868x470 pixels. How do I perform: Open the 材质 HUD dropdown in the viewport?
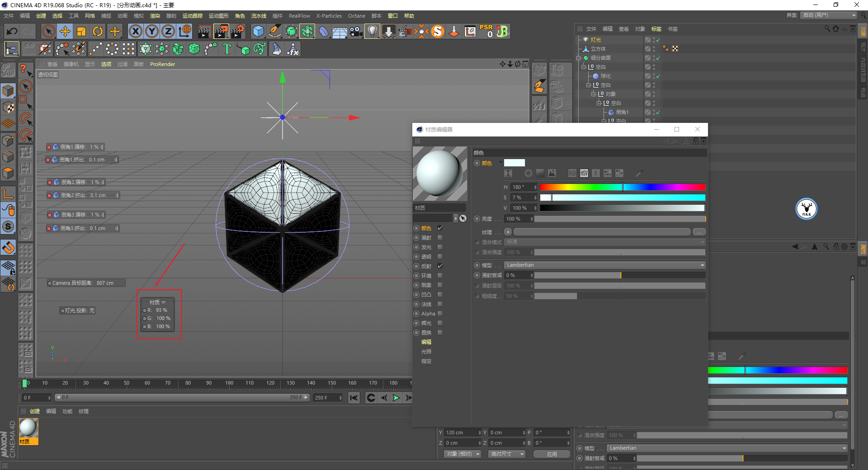tap(158, 302)
